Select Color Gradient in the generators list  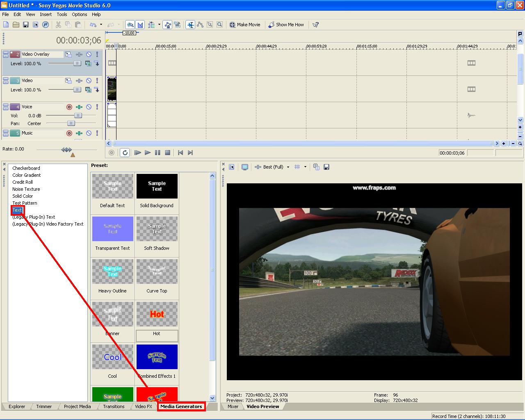point(27,175)
